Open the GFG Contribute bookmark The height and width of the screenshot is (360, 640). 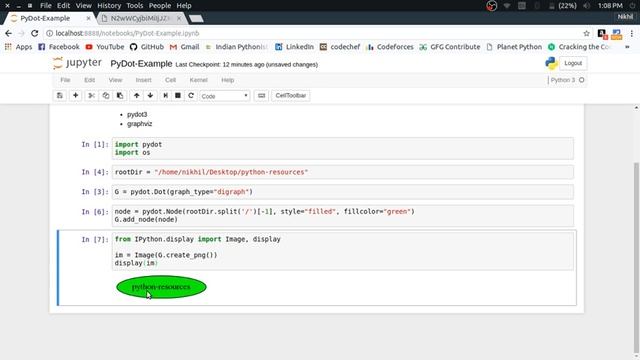point(450,47)
